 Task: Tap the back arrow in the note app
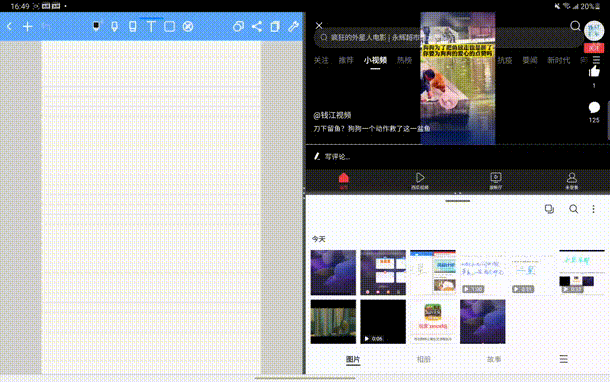pos(9,26)
